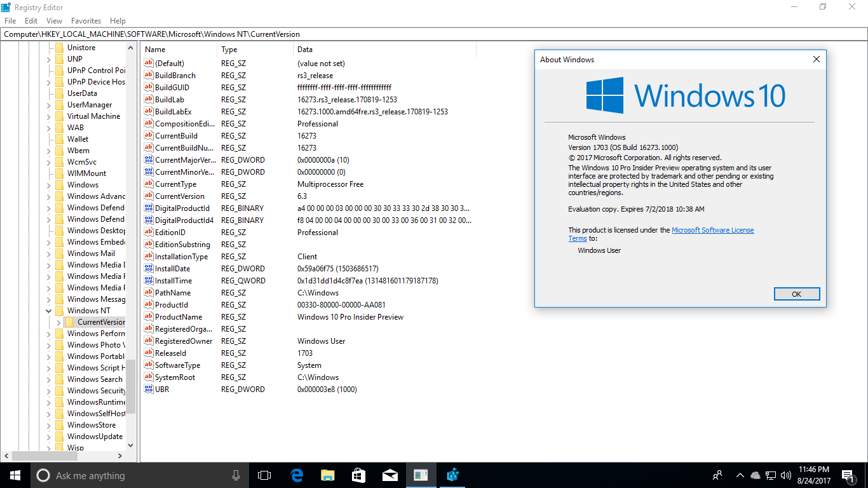Open the Windows Start button
The image size is (868, 488).
point(15,475)
